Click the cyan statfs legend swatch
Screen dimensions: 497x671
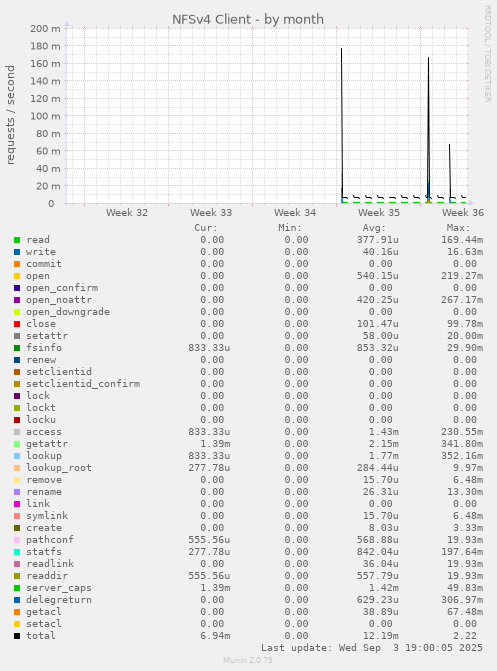pos(17,552)
